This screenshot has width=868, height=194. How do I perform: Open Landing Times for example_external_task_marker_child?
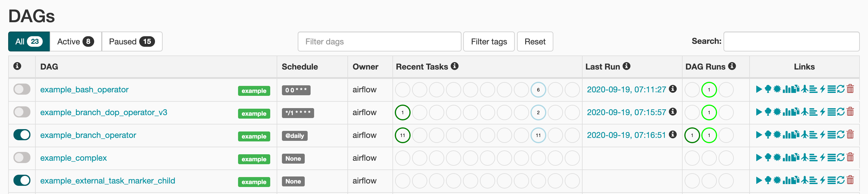click(x=805, y=180)
